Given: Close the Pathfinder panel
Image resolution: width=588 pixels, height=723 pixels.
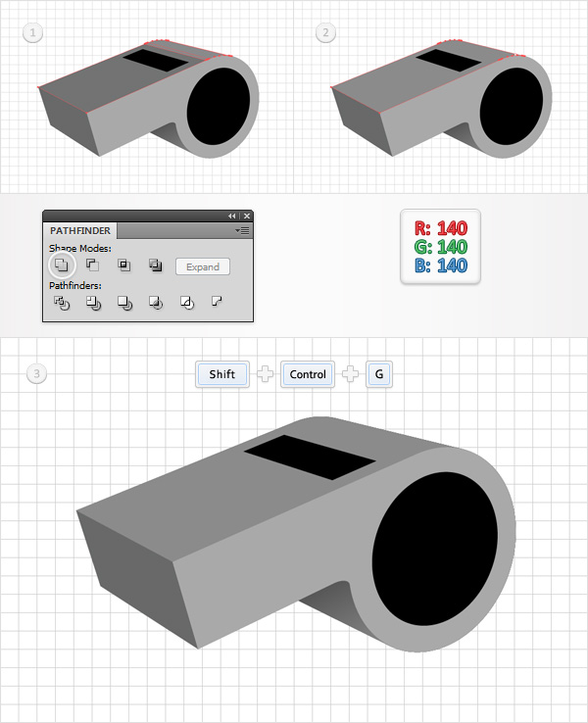Looking at the screenshot, I should (247, 216).
